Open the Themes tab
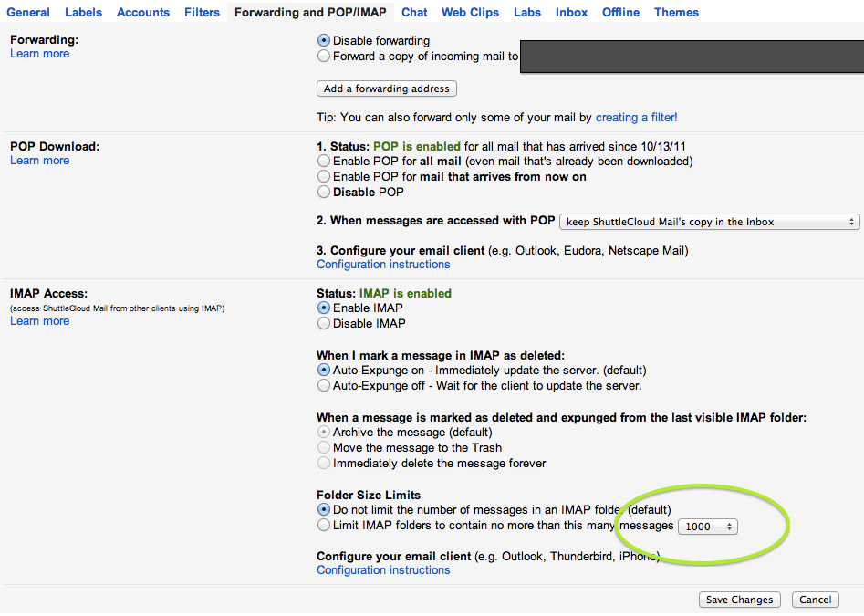The image size is (864, 616). point(676,13)
